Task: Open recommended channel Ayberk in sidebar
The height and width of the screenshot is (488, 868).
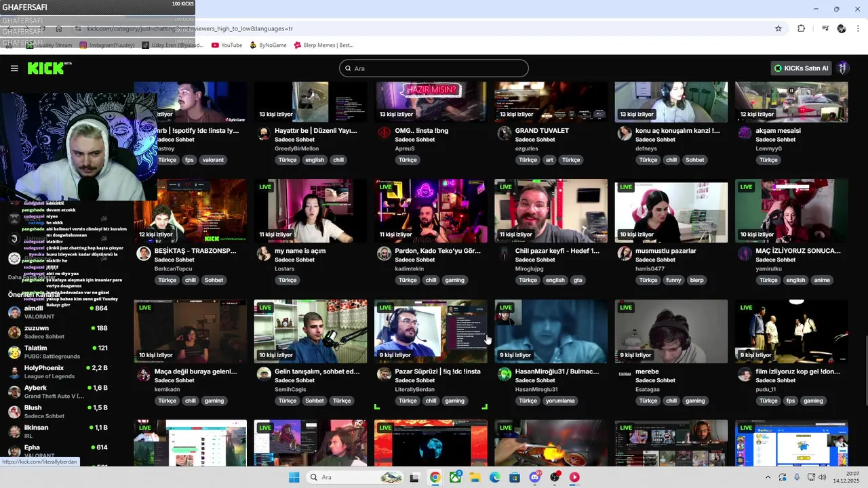Action: [x=58, y=392]
